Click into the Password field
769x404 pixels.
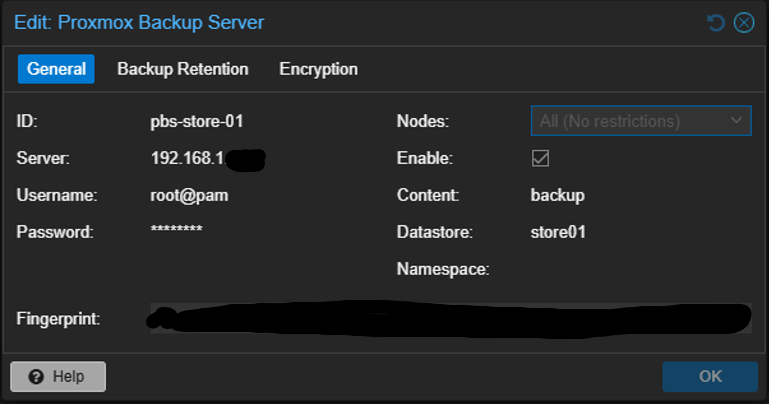click(x=176, y=232)
